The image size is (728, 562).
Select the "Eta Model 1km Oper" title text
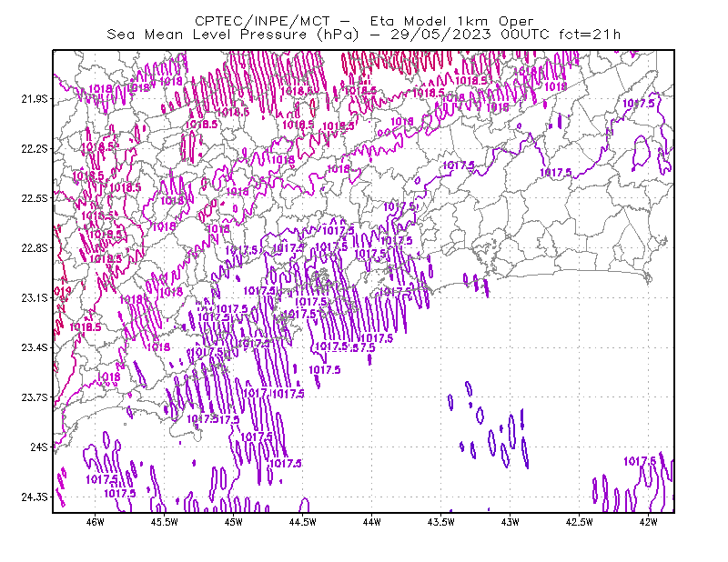(x=451, y=21)
